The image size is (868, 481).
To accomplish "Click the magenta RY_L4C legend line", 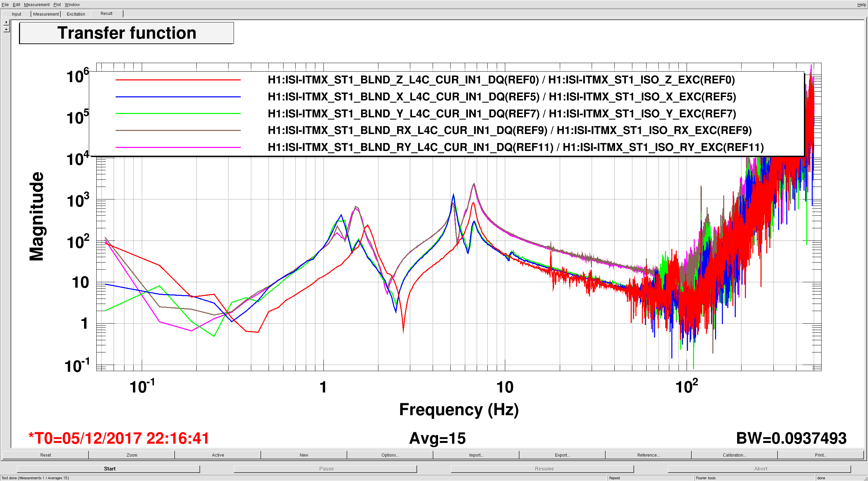I will point(178,147).
